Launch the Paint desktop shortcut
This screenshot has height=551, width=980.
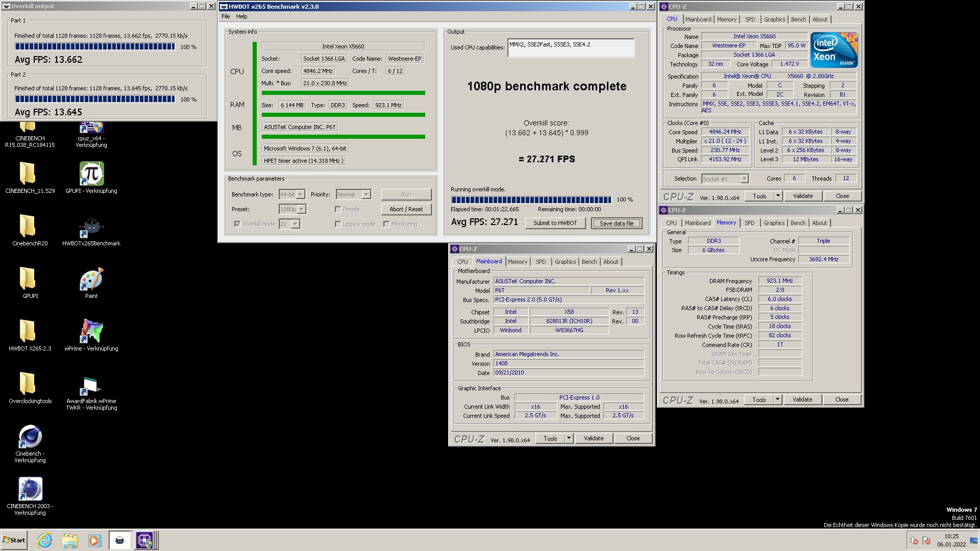(x=91, y=279)
